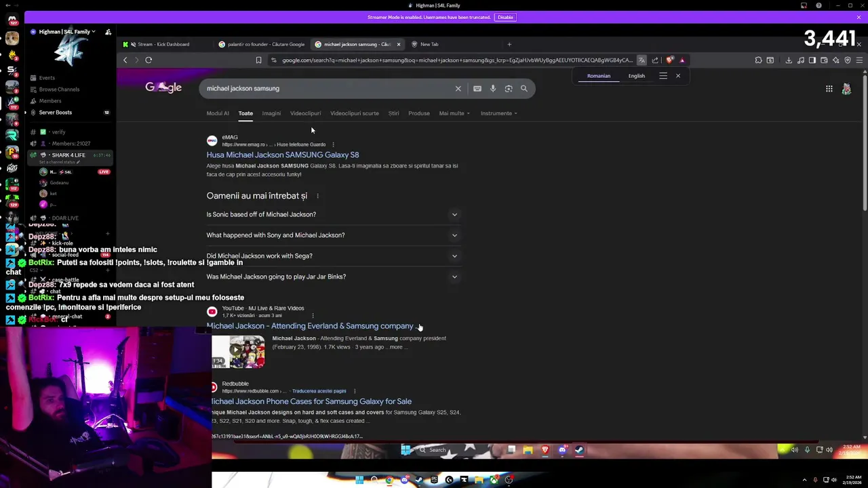This screenshot has width=868, height=488.
Task: Open Discord direct messages home icon
Action: pyautogui.click(x=12, y=20)
